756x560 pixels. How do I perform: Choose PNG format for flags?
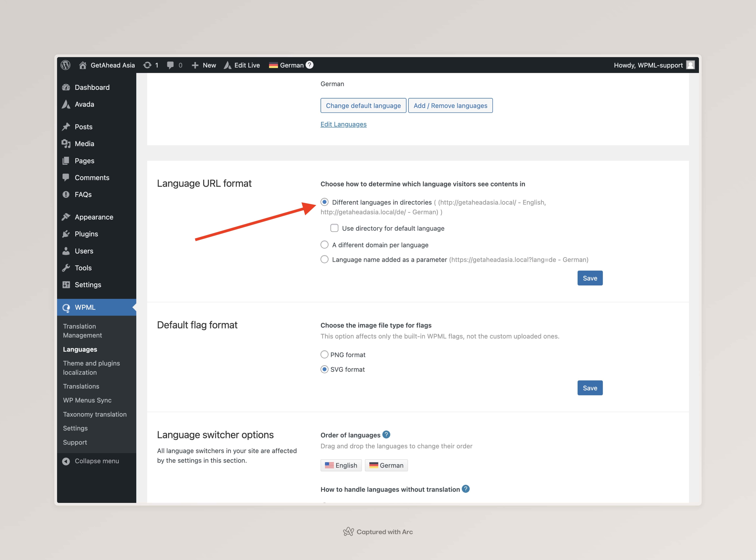[325, 355]
